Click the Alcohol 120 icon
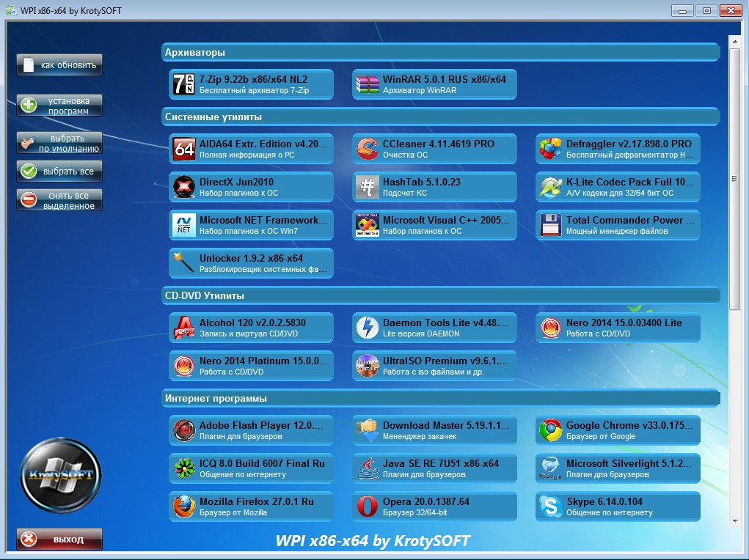The height and width of the screenshot is (560, 749). tap(184, 328)
